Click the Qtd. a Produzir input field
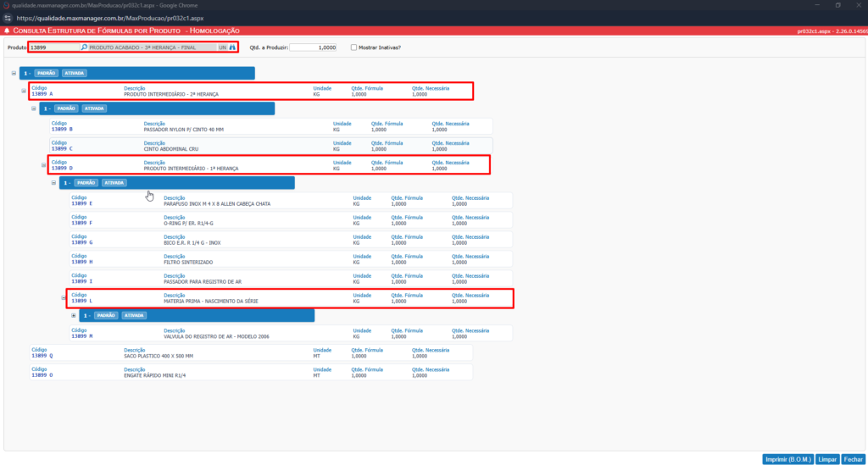 click(313, 47)
